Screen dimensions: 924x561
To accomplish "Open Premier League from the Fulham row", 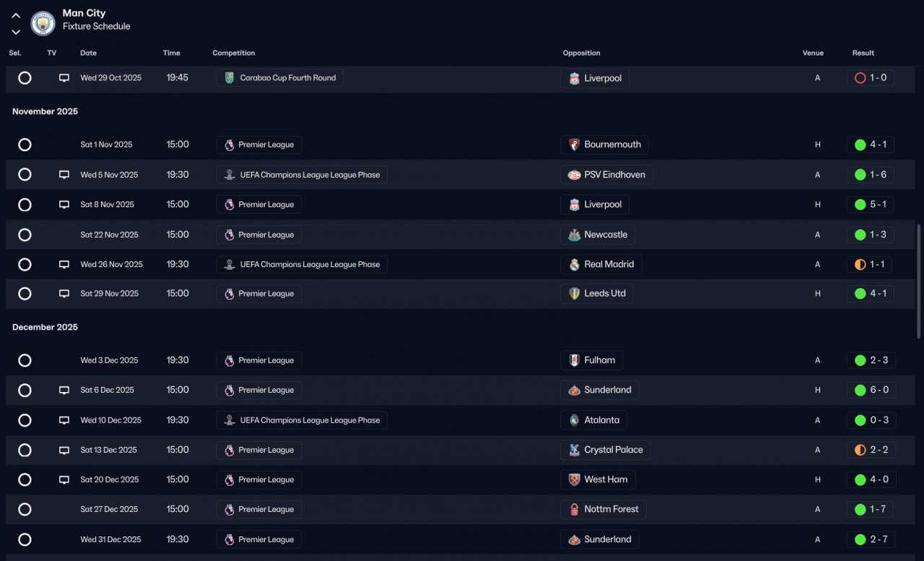I will pos(259,360).
